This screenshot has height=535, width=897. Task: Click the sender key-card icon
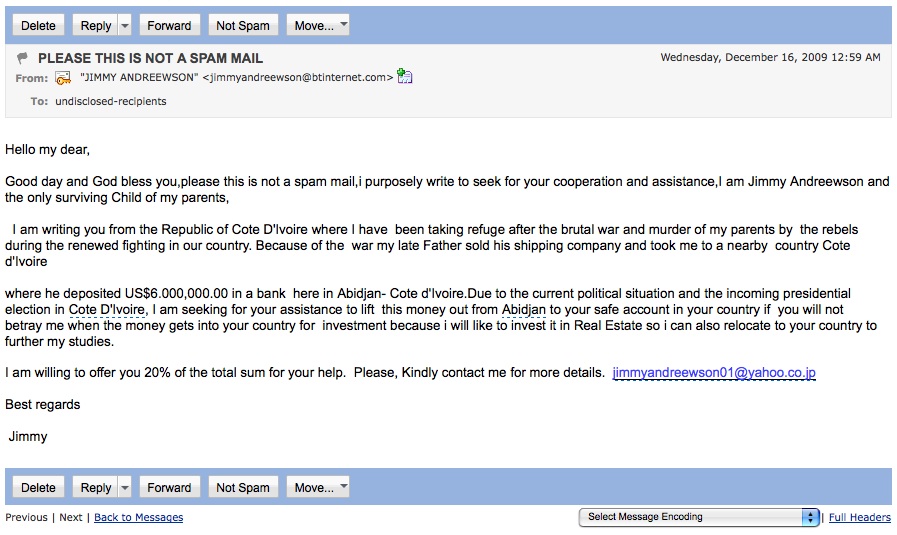pyautogui.click(x=63, y=78)
